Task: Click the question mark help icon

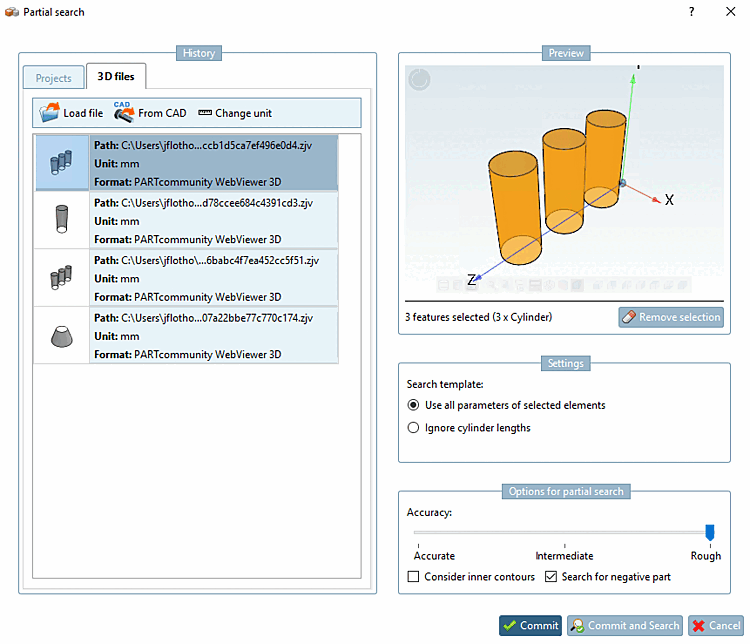Action: click(x=692, y=12)
